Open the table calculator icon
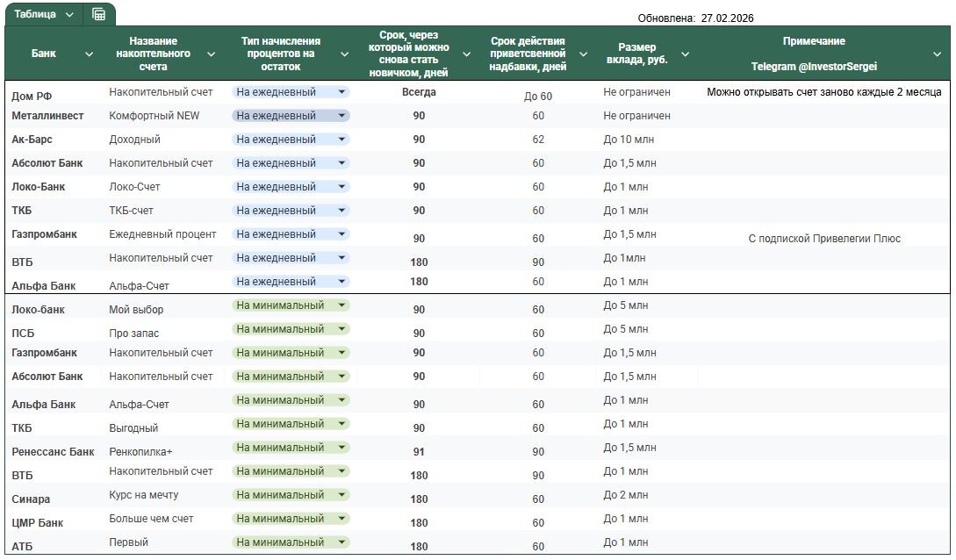The image size is (956, 560). tap(98, 14)
